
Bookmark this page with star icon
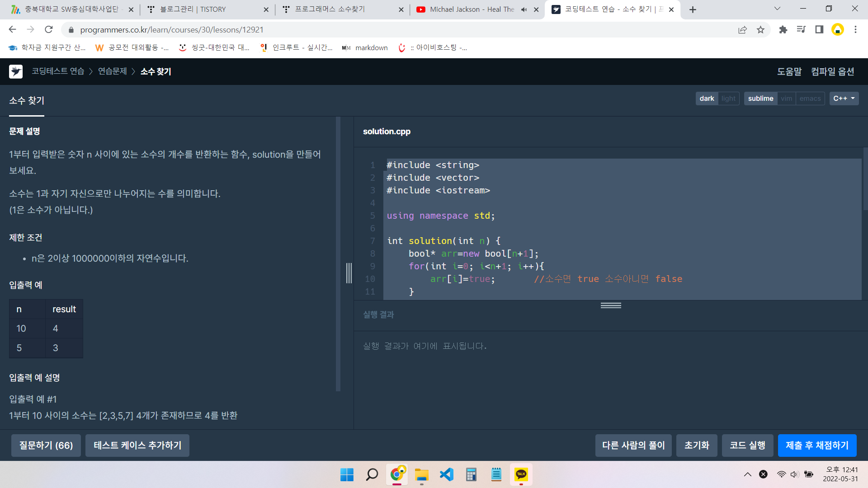760,30
